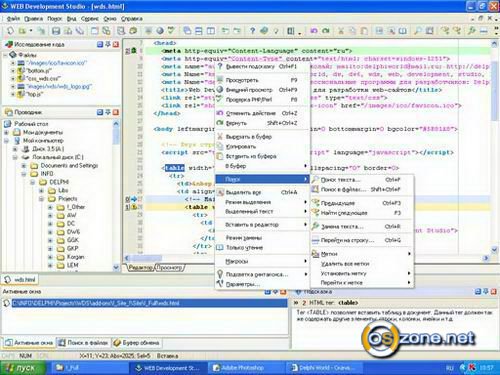Toggle the pin on Проводник panel
Image resolution: width=500 pixels, height=375 pixels.
108,112
